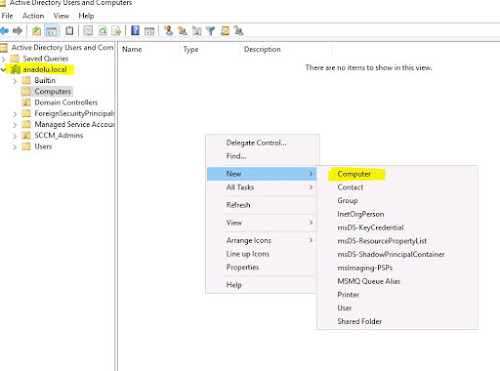
Task: Open the All Tasks submenu
Action: 262,187
